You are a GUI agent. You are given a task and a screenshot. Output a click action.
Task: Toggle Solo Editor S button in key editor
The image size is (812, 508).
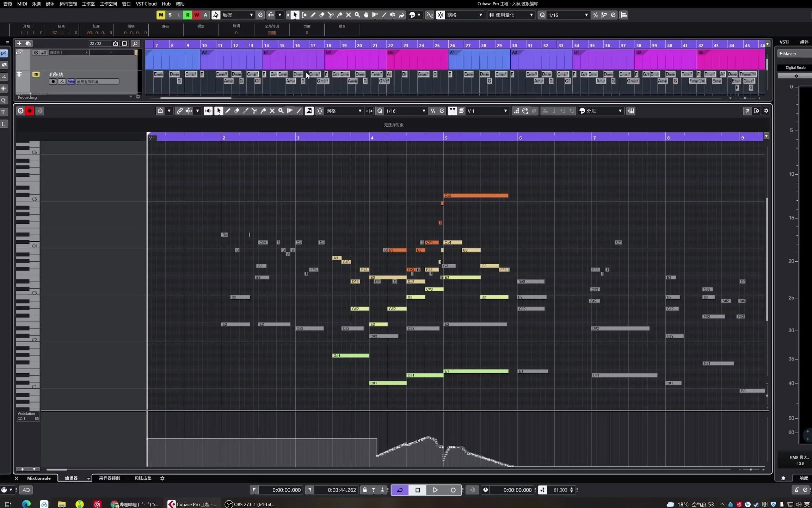point(20,111)
